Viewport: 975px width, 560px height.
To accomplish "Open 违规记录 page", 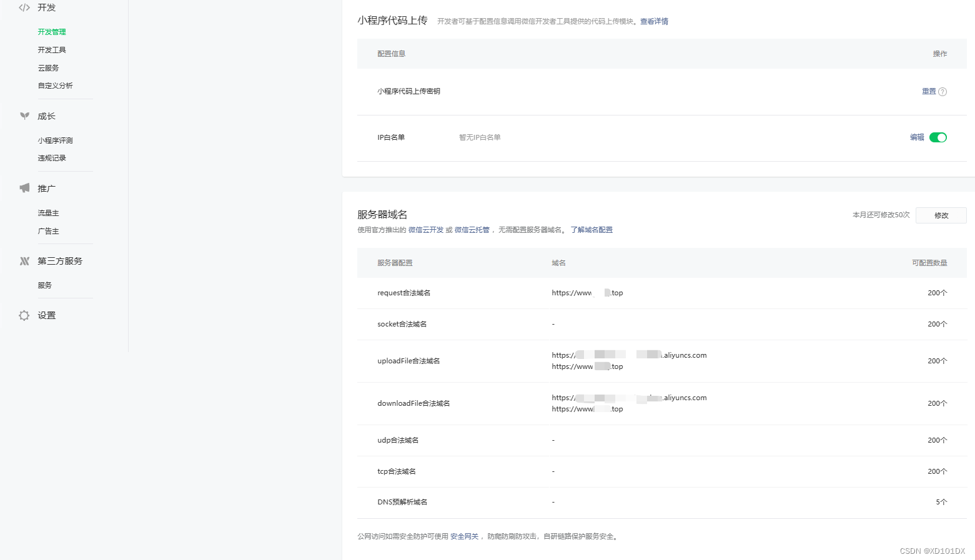I will pos(52,158).
